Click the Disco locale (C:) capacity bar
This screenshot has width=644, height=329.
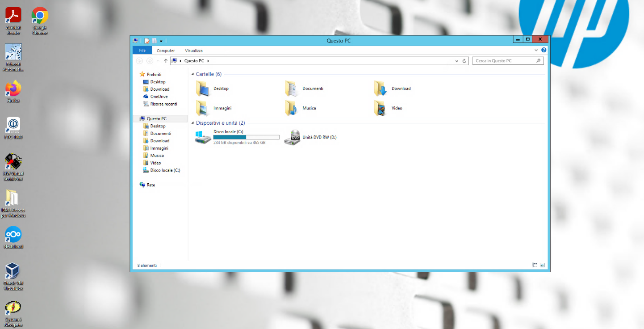pyautogui.click(x=247, y=137)
